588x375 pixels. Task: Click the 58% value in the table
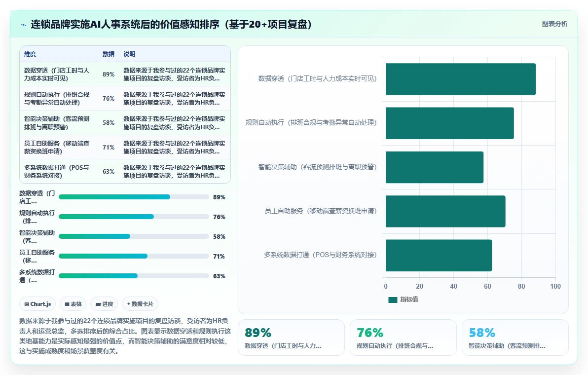coord(109,123)
